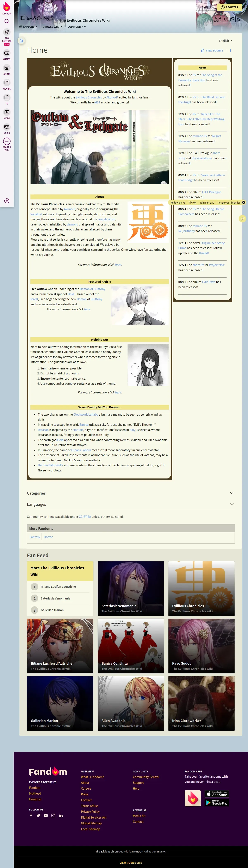Download on the App Store badge

[x=217, y=794]
